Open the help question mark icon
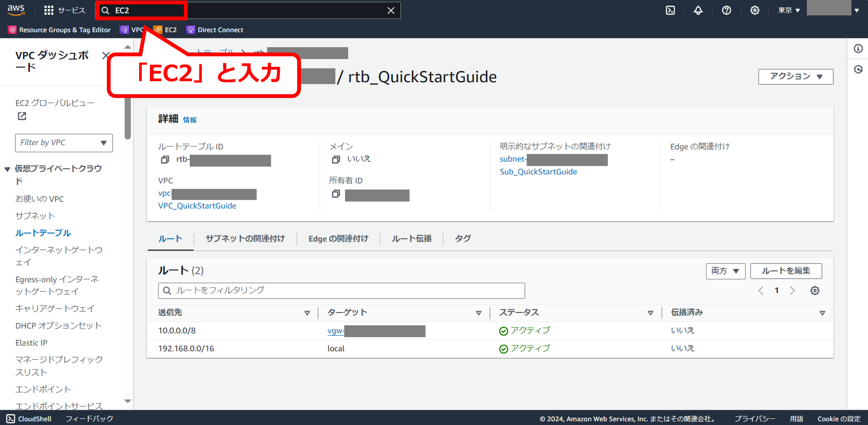The height and width of the screenshot is (425, 868). click(727, 11)
